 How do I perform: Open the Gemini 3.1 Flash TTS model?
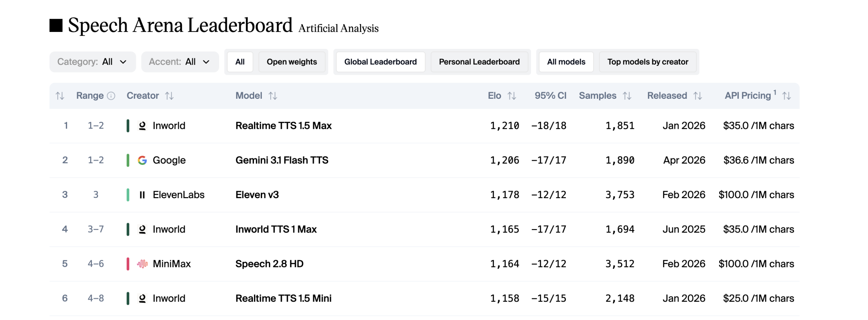(x=282, y=160)
